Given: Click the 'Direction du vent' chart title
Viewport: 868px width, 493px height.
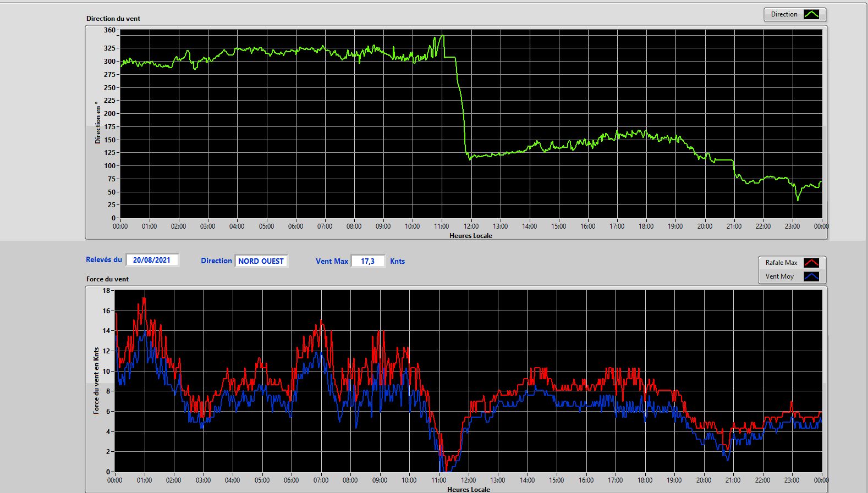Looking at the screenshot, I should click(x=113, y=18).
